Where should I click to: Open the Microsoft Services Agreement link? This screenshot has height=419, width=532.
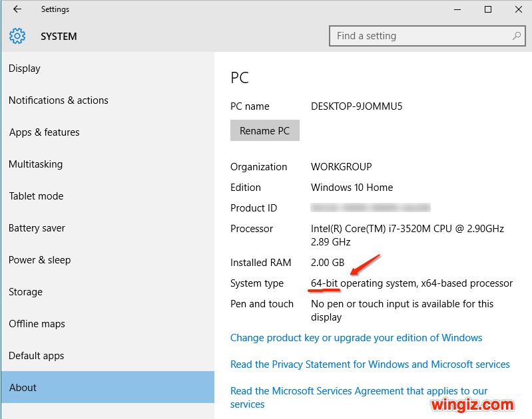click(x=359, y=397)
